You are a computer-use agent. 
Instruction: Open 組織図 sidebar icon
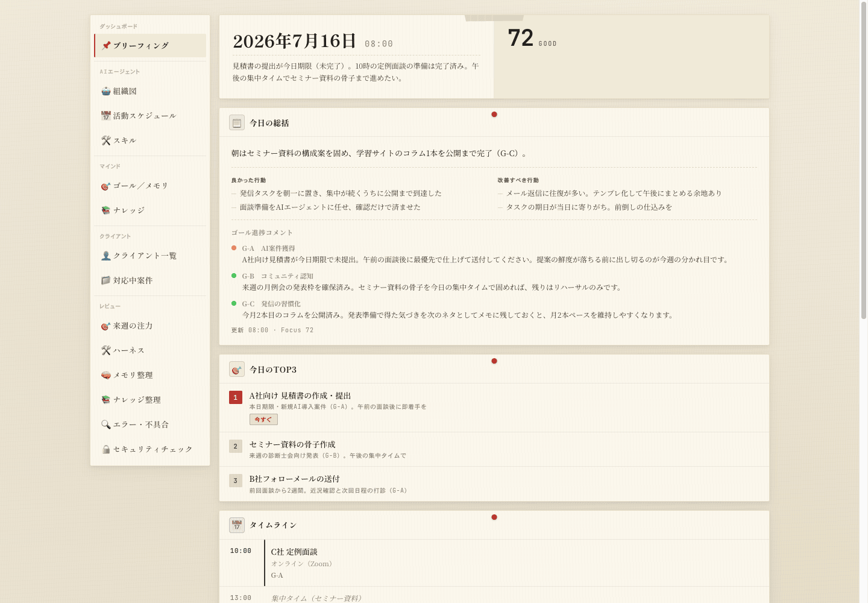pos(106,91)
